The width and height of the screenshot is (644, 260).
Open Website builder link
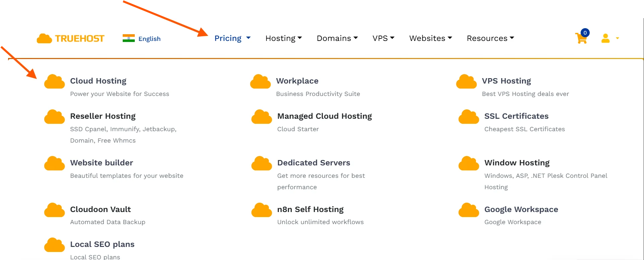[102, 163]
